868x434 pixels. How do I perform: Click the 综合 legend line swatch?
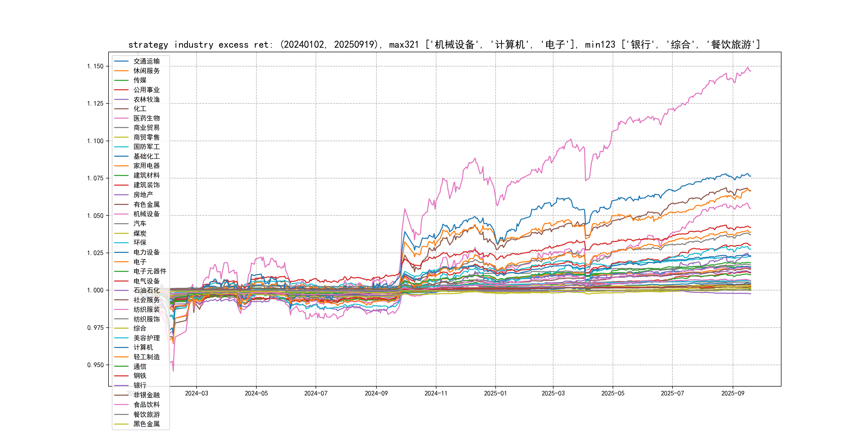[x=121, y=328]
